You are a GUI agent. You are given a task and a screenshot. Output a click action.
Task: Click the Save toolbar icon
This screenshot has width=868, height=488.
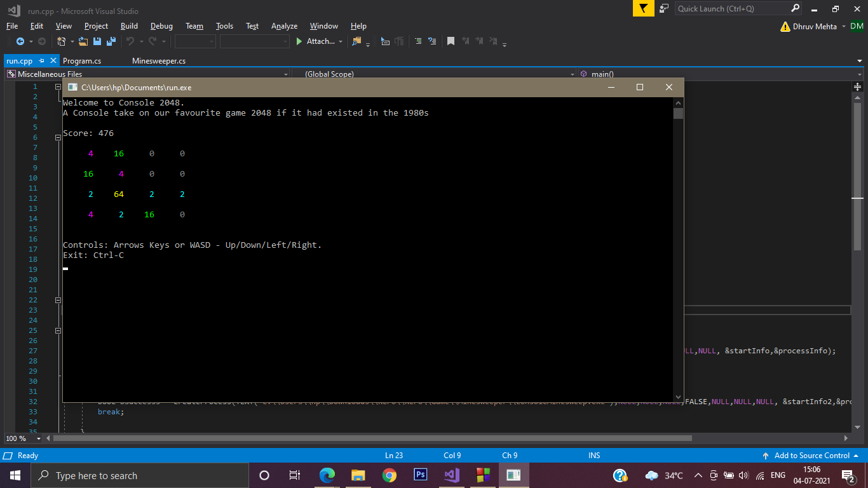tap(97, 41)
